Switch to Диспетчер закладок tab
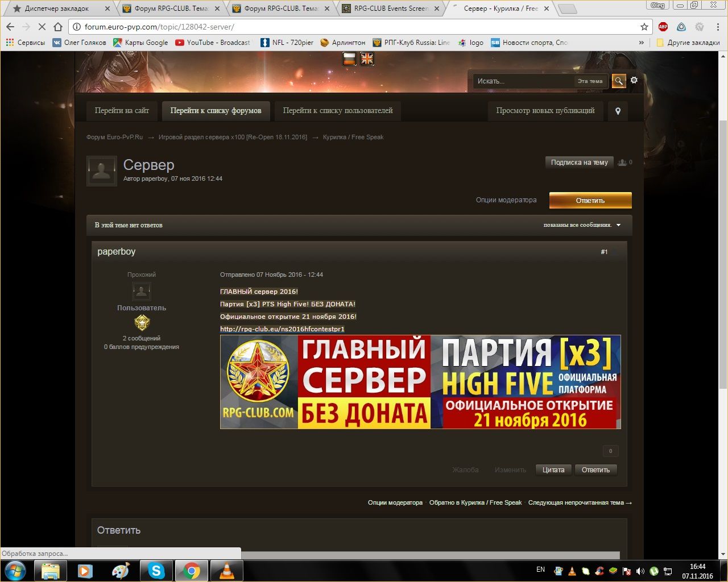The width and height of the screenshot is (728, 582). 59,9
